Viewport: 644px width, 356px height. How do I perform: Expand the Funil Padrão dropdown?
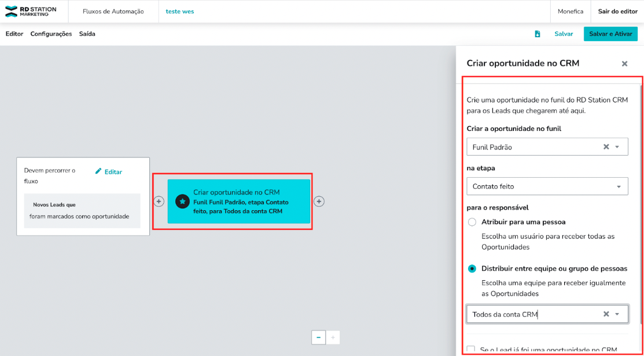pyautogui.click(x=617, y=147)
